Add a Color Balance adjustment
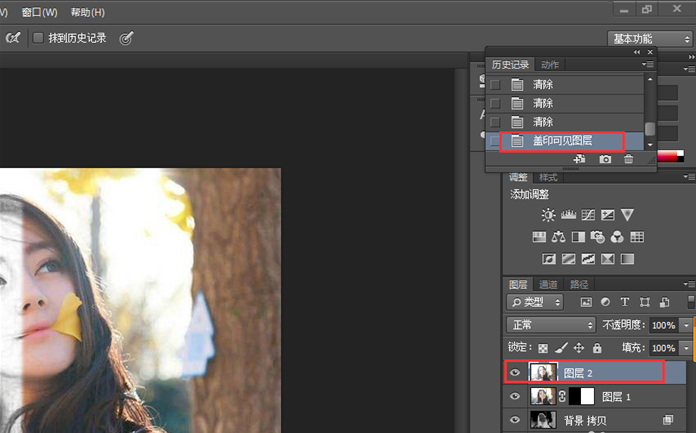This screenshot has height=433, width=696. point(558,237)
